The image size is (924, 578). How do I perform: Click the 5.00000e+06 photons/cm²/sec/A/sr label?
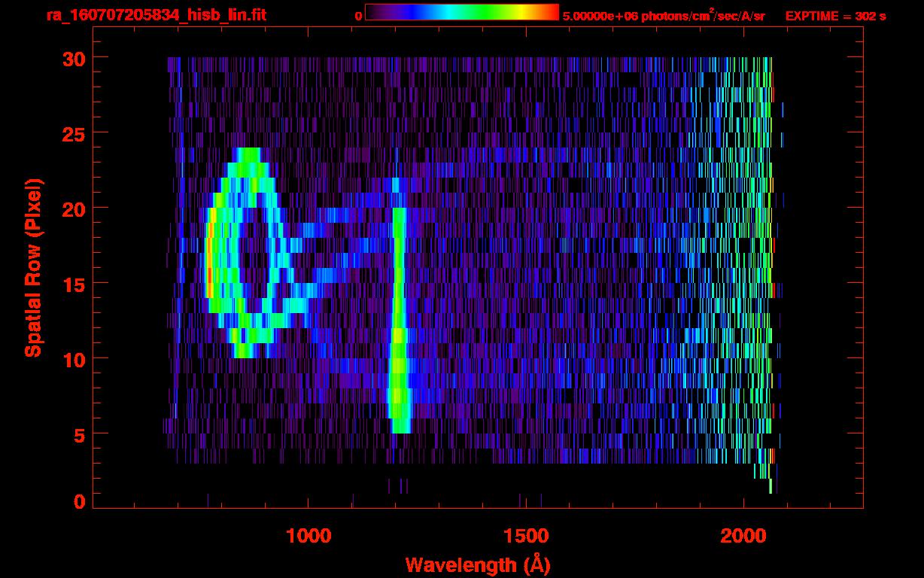point(664,16)
